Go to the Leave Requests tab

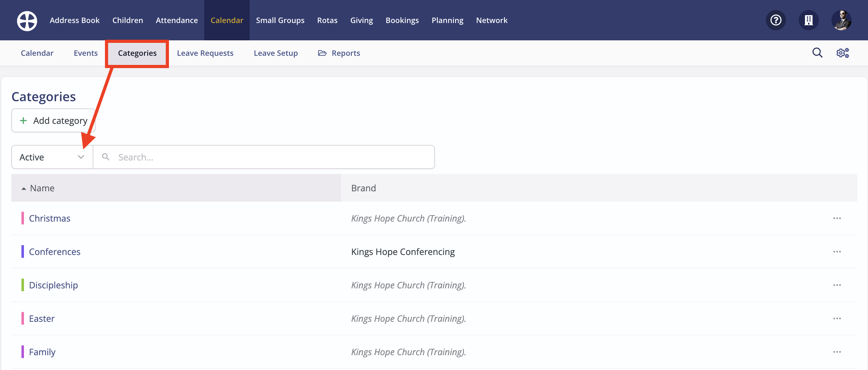tap(205, 53)
